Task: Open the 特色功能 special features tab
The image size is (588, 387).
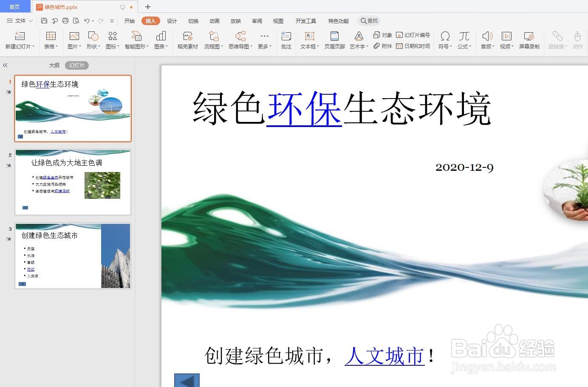Action: 339,21
